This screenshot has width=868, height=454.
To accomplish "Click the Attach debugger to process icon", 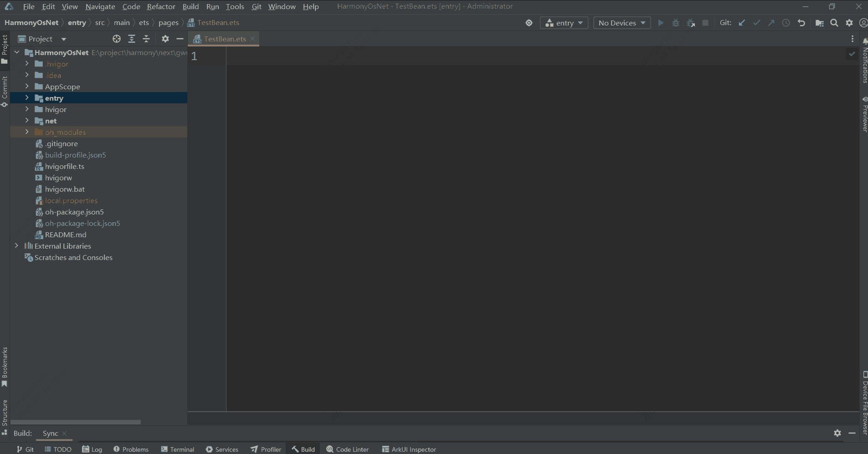I will click(691, 23).
